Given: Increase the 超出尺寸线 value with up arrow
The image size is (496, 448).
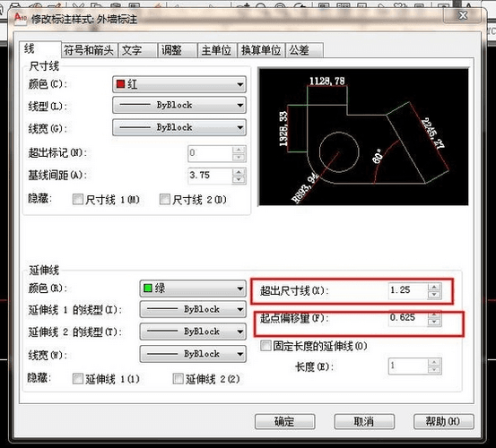Looking at the screenshot, I should tap(434, 287).
